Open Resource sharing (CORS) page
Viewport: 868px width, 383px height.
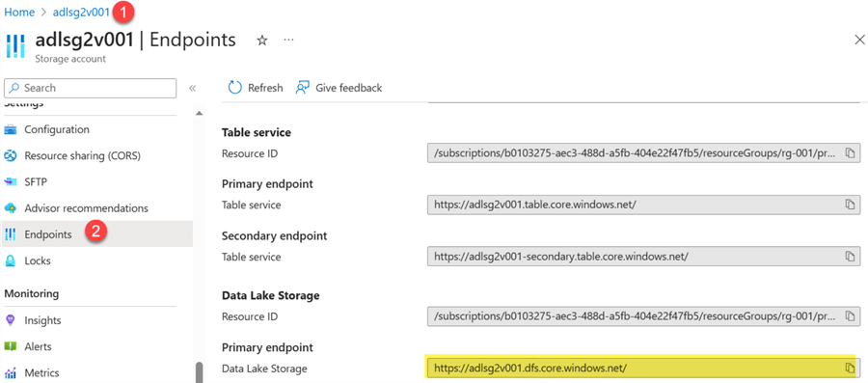pyautogui.click(x=83, y=156)
